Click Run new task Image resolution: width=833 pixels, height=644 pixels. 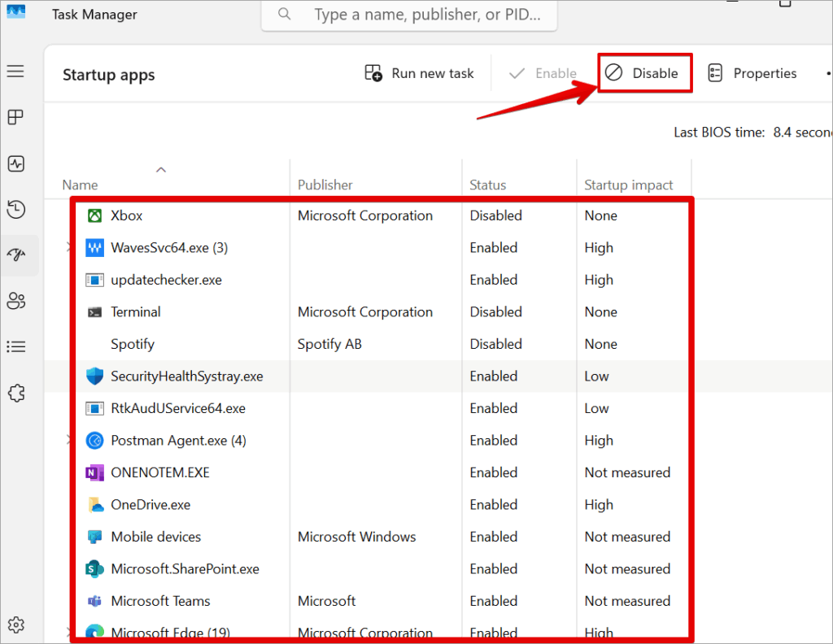pyautogui.click(x=419, y=73)
